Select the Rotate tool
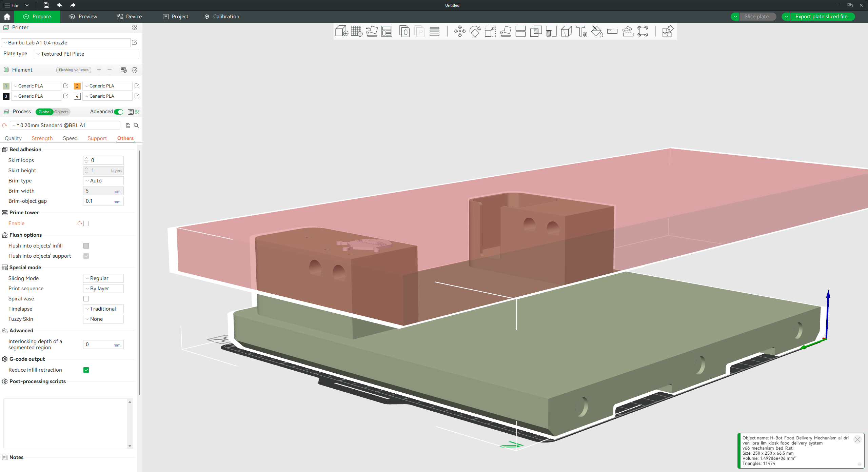 click(x=475, y=32)
